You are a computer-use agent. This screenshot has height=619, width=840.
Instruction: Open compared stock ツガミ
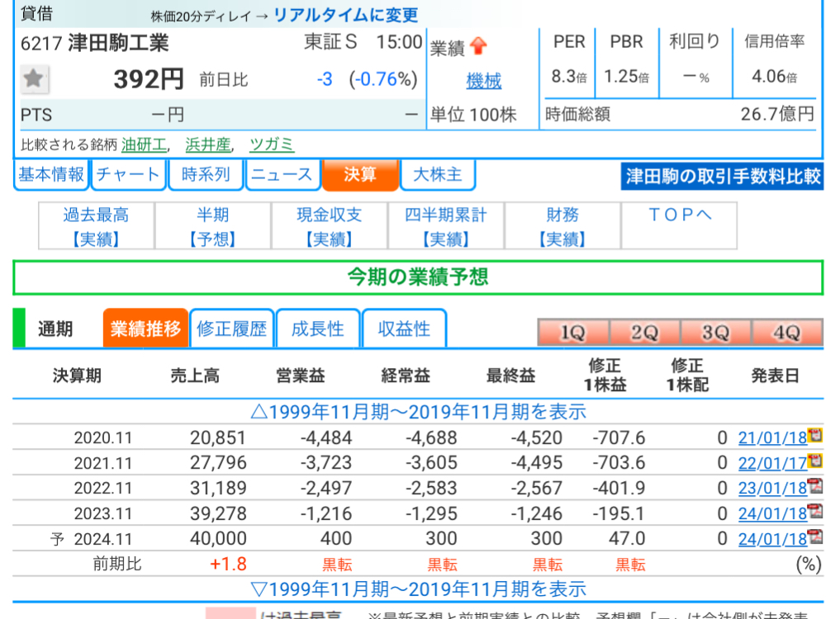coord(272,144)
